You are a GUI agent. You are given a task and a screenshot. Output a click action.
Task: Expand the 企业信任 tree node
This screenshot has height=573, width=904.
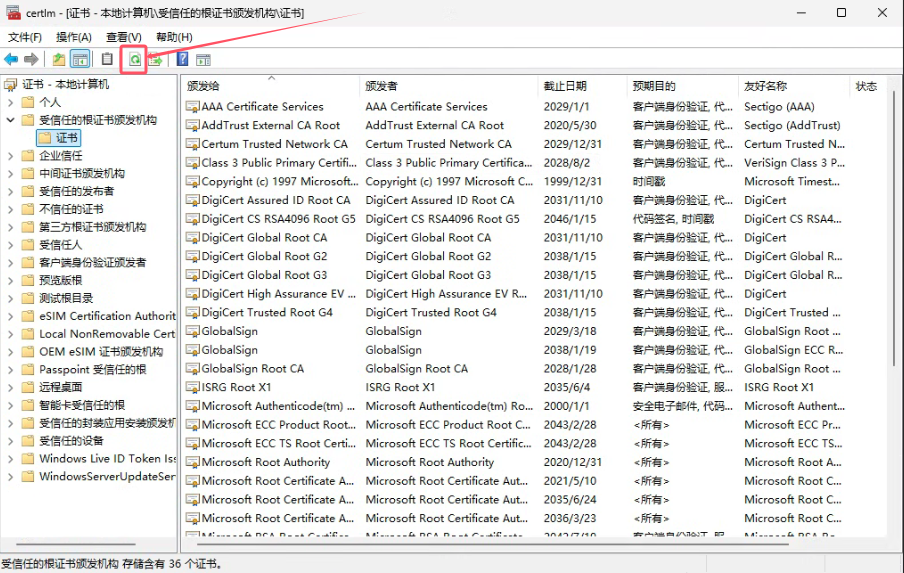(x=10, y=156)
